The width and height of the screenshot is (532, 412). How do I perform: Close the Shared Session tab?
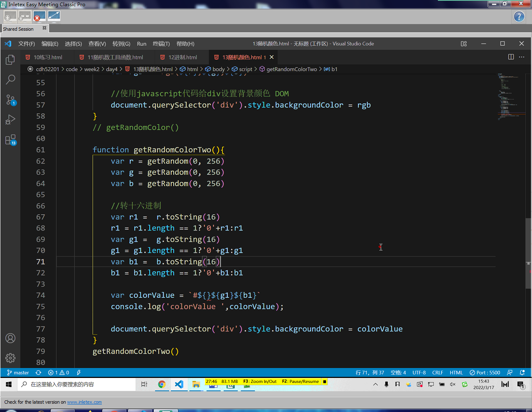coord(44,28)
